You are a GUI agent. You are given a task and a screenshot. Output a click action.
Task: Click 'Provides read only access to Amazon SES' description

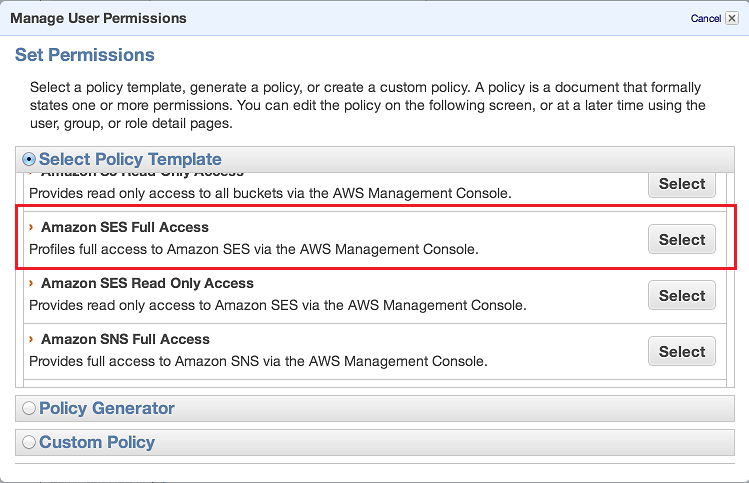[x=278, y=305]
